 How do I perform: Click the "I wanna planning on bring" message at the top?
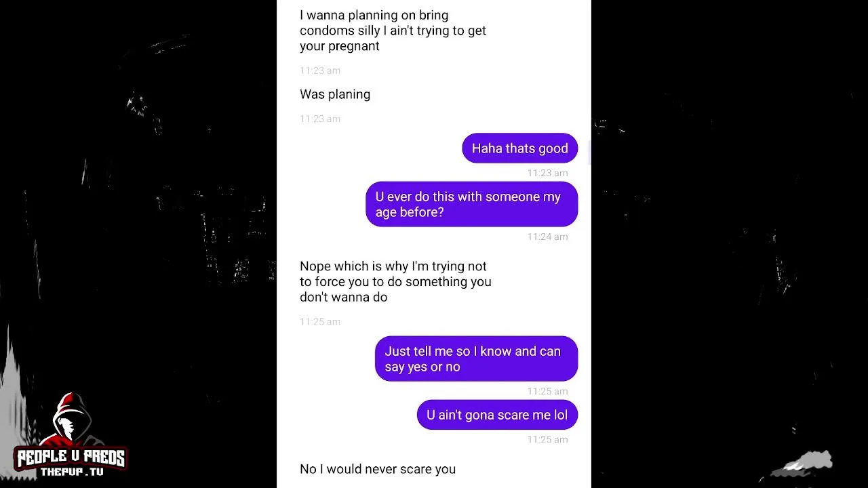click(x=393, y=30)
